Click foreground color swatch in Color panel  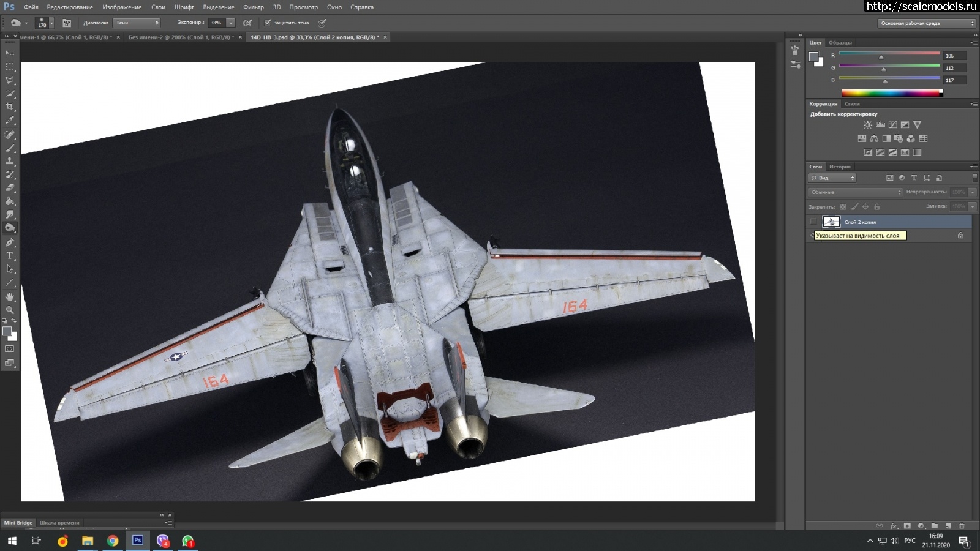click(813, 56)
